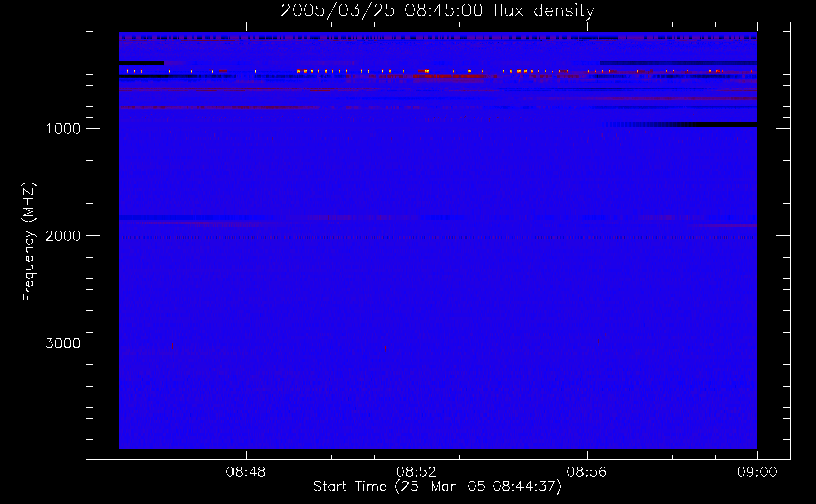This screenshot has height=504, width=816.
Task: Select the 'Frequency (MHZ)' y-axis label
Action: coord(29,242)
